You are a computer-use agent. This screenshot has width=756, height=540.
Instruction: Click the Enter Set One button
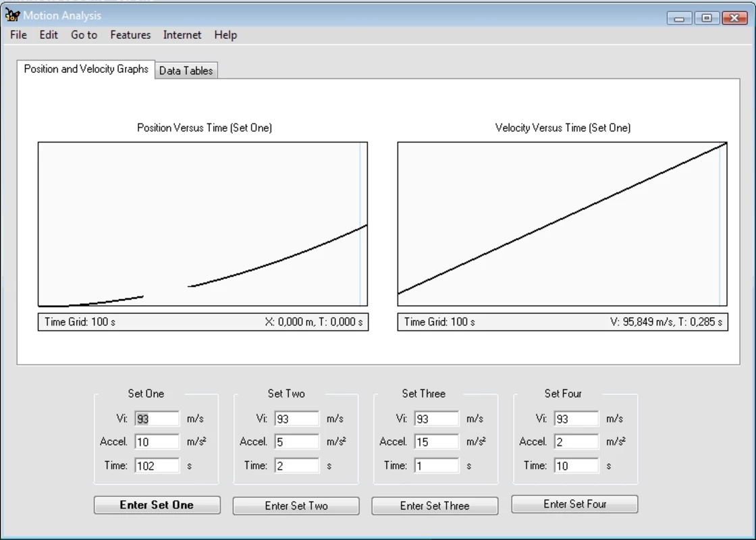coord(157,505)
